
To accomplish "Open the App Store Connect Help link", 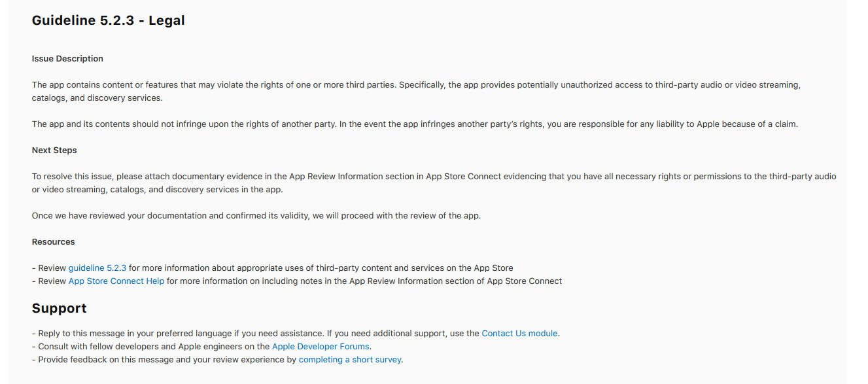I will 116,281.
